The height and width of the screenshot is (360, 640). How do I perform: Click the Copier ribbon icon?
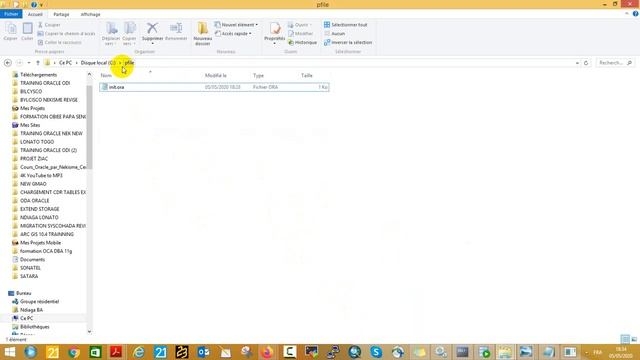(11, 31)
